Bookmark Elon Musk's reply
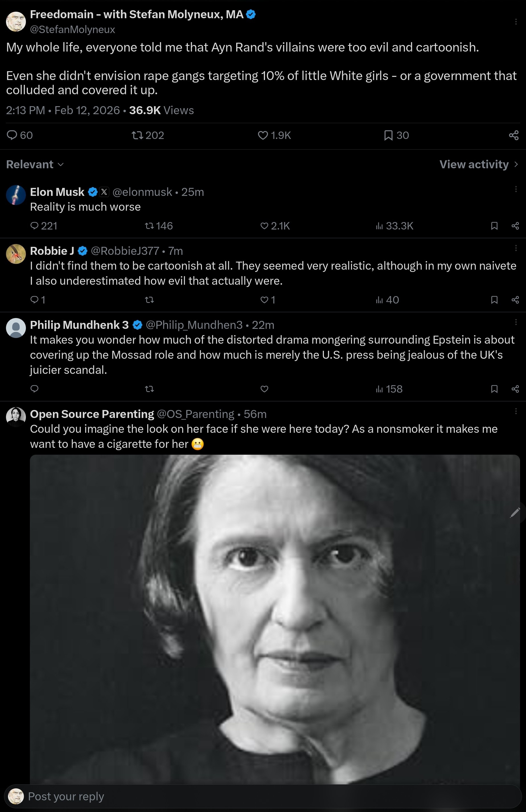Screen dimensions: 526x812 [x=494, y=226]
